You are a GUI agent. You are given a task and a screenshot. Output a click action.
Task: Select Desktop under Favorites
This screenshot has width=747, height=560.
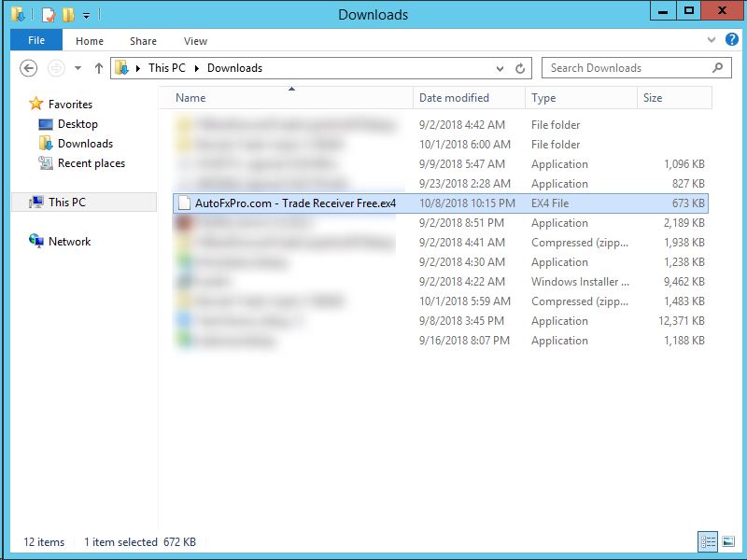pyautogui.click(x=78, y=124)
